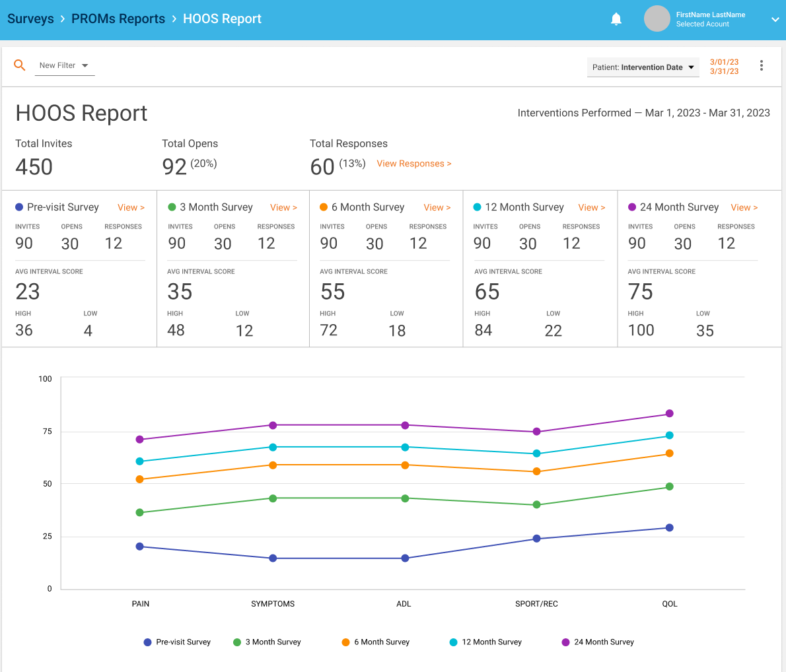Screen dimensions: 786x672
Task: Toggle 24 Month Survey legend item
Action: point(598,642)
